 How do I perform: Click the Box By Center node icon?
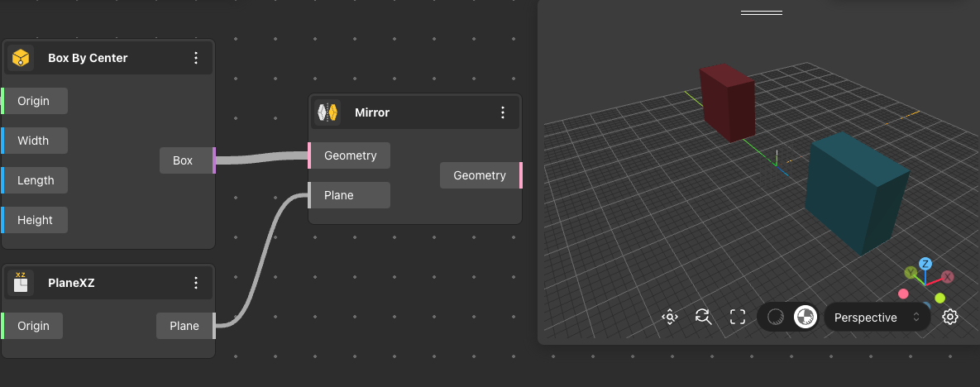point(21,58)
